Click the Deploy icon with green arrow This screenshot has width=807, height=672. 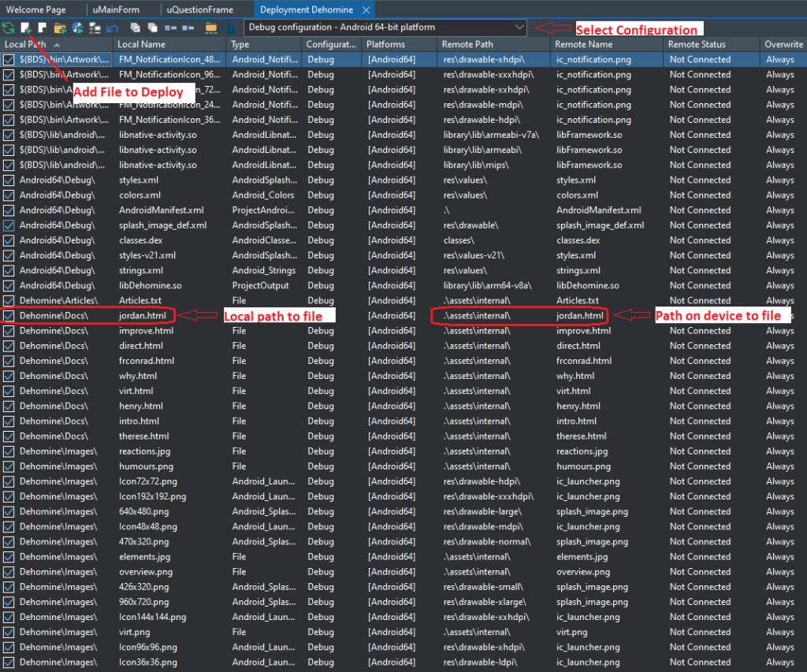coord(77,28)
